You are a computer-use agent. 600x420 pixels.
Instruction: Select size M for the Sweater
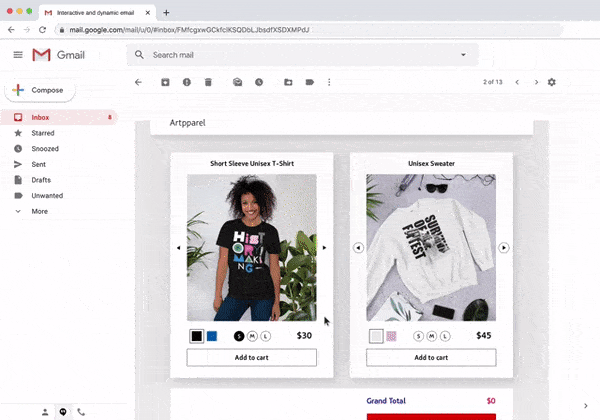pos(432,336)
